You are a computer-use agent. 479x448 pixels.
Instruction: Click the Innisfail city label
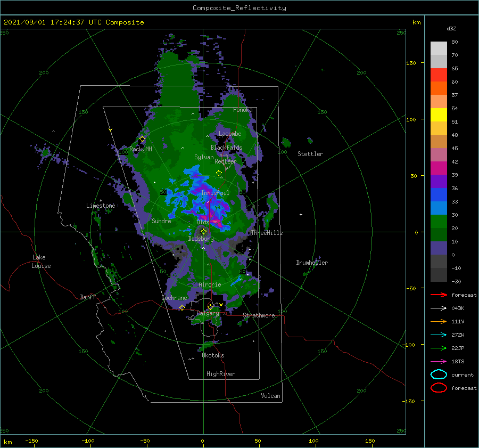tap(215, 193)
